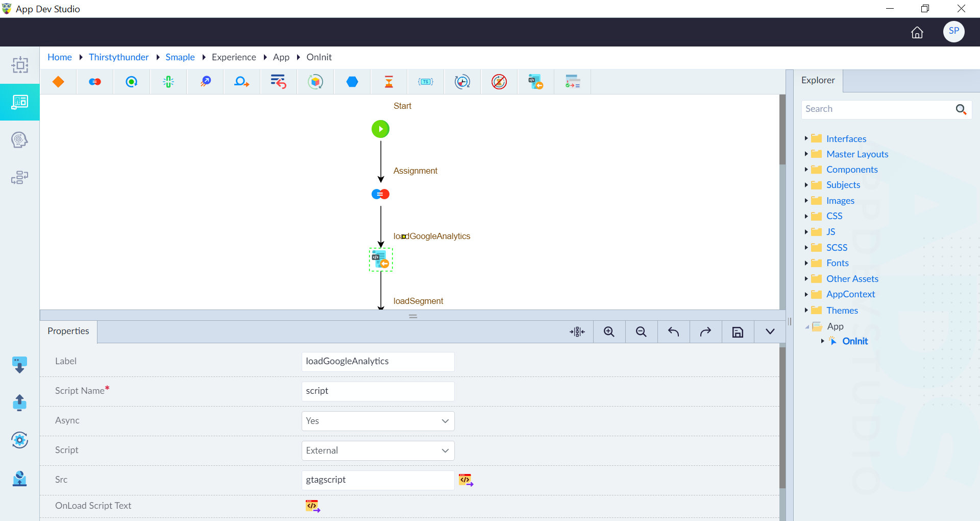Open the Src script editor icon

click(x=466, y=480)
